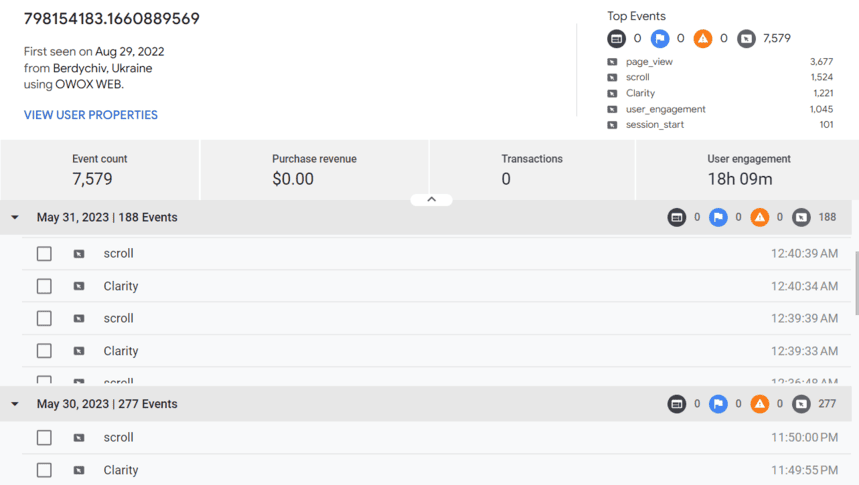
Task: Collapse the May 30, 2023 events group
Action: (x=15, y=404)
